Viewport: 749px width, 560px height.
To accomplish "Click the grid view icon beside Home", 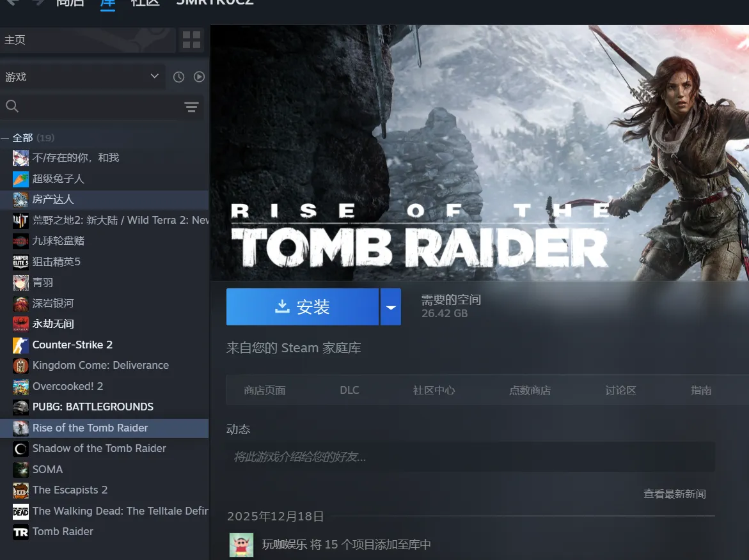I will pos(191,40).
